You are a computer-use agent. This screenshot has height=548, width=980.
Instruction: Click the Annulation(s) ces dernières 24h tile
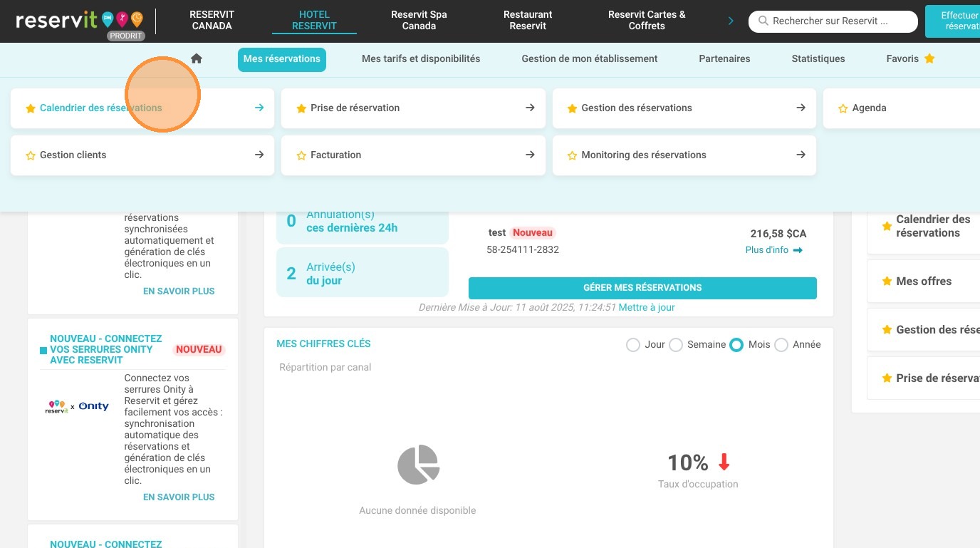coord(363,227)
